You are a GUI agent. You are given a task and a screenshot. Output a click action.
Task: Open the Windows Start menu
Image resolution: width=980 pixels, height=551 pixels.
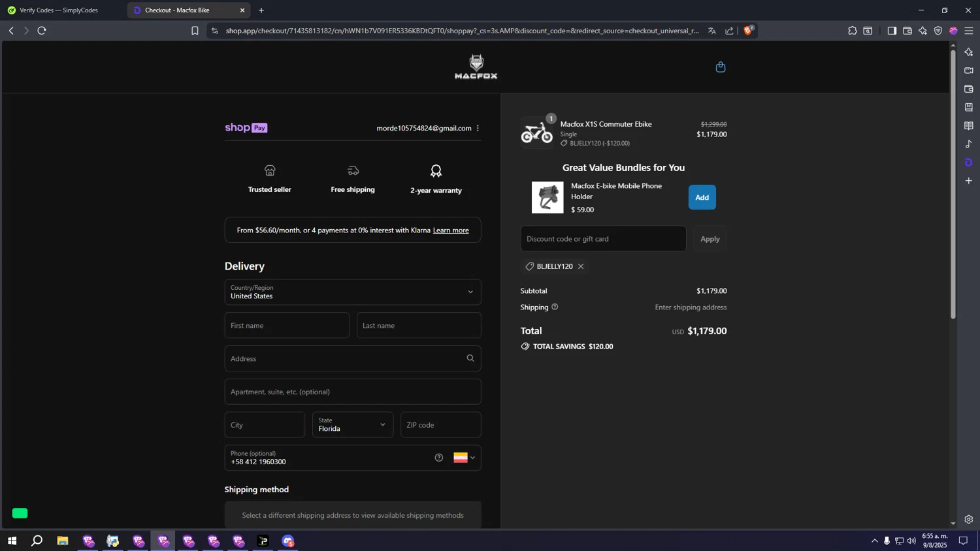[x=12, y=541]
